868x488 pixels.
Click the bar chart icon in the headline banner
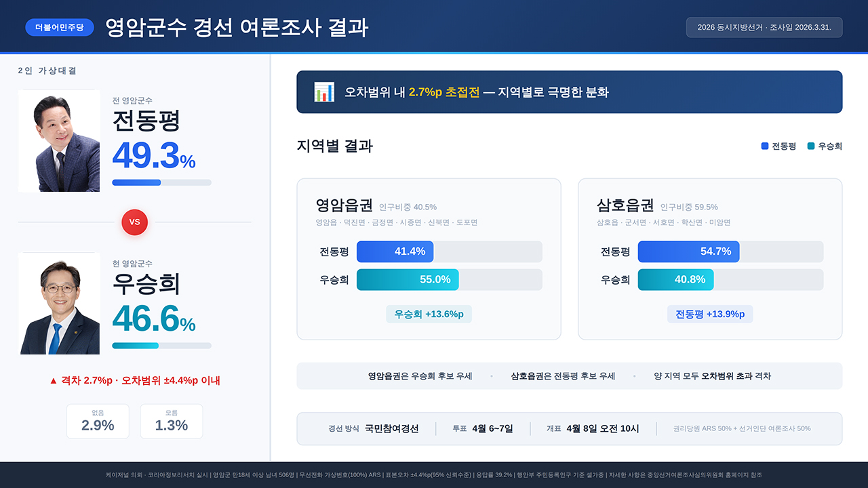point(324,92)
